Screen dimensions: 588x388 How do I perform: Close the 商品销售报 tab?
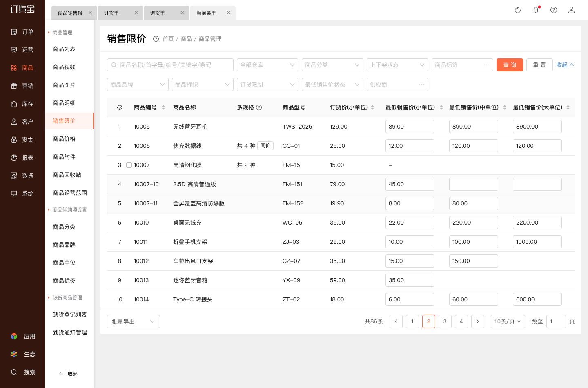(90, 13)
